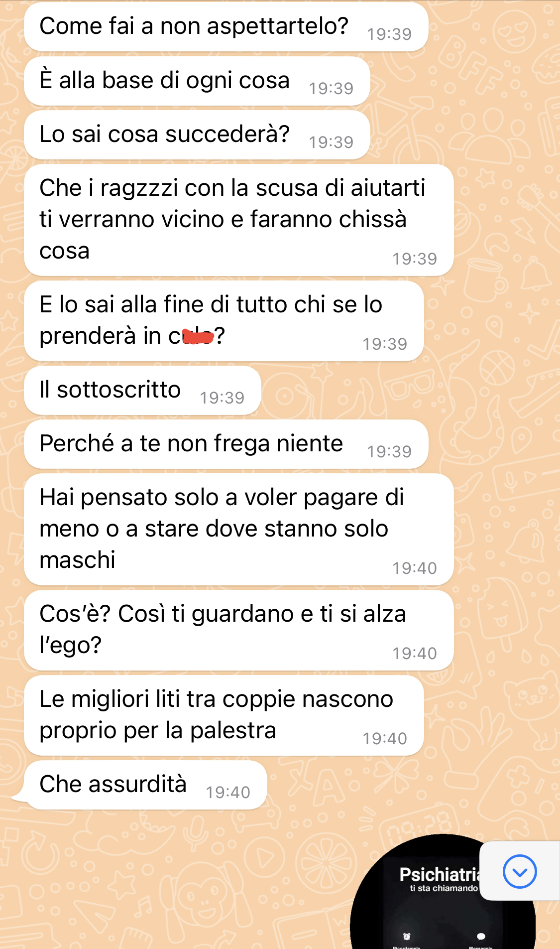Select the 'Lo sai cosa succederà?' bubble
The image size is (560, 949).
[x=197, y=135]
